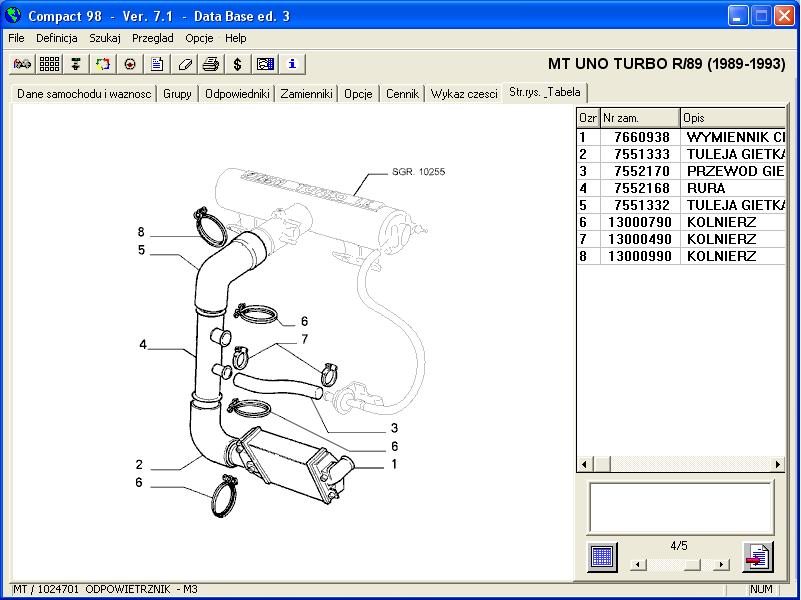Click the binoculars search icon in toolbar
The width and height of the screenshot is (801, 600).
pyautogui.click(x=22, y=64)
